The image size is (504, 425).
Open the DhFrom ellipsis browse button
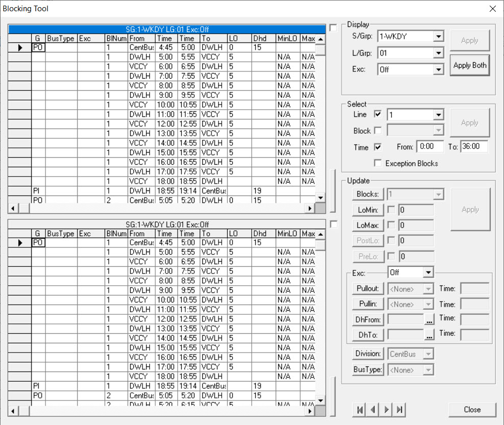coord(429,319)
